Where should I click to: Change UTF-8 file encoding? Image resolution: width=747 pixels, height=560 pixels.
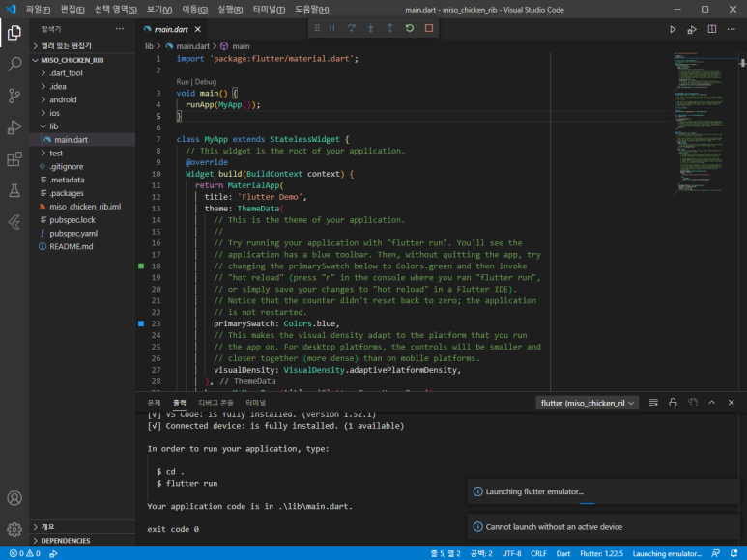click(x=511, y=554)
